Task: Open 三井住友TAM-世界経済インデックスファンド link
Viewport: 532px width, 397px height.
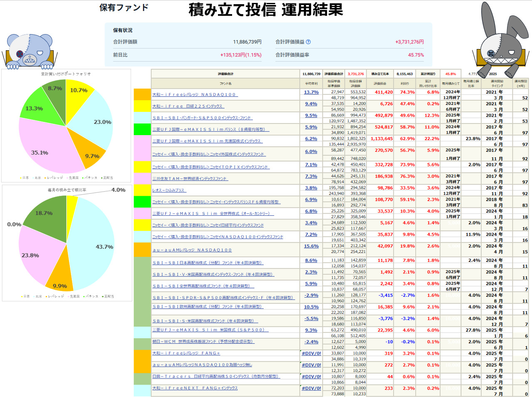Action: coord(190,179)
